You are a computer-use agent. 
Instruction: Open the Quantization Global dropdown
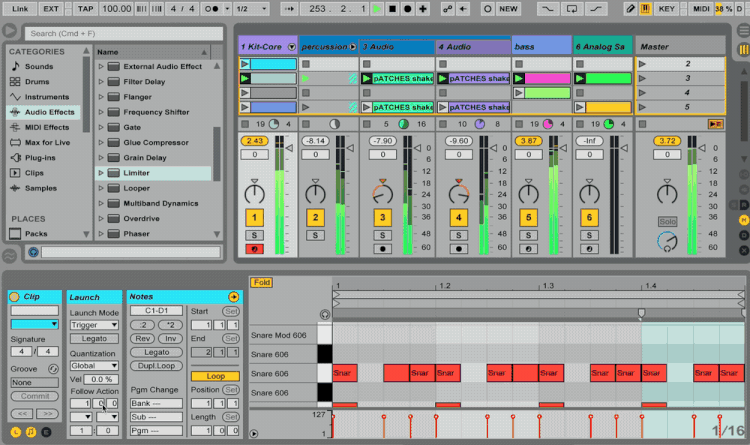[93, 367]
